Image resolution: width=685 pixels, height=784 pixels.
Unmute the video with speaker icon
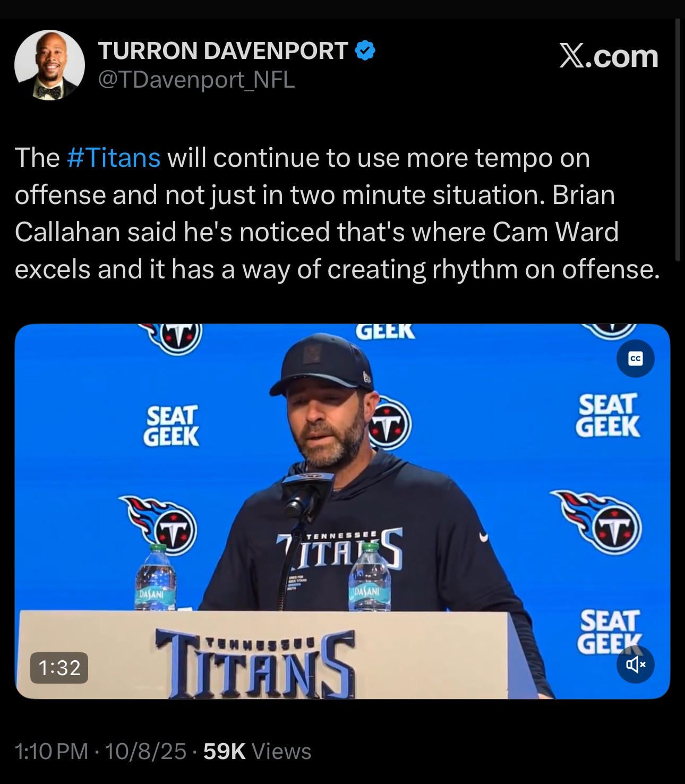pos(635,664)
